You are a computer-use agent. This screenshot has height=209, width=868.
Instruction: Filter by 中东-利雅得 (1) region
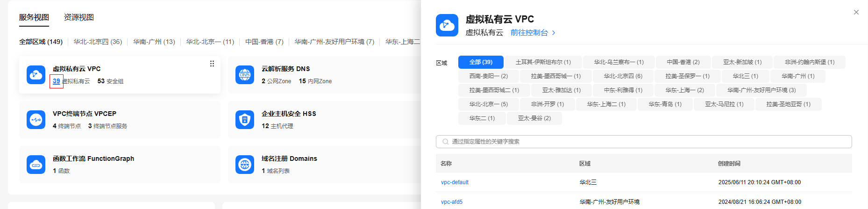point(623,90)
